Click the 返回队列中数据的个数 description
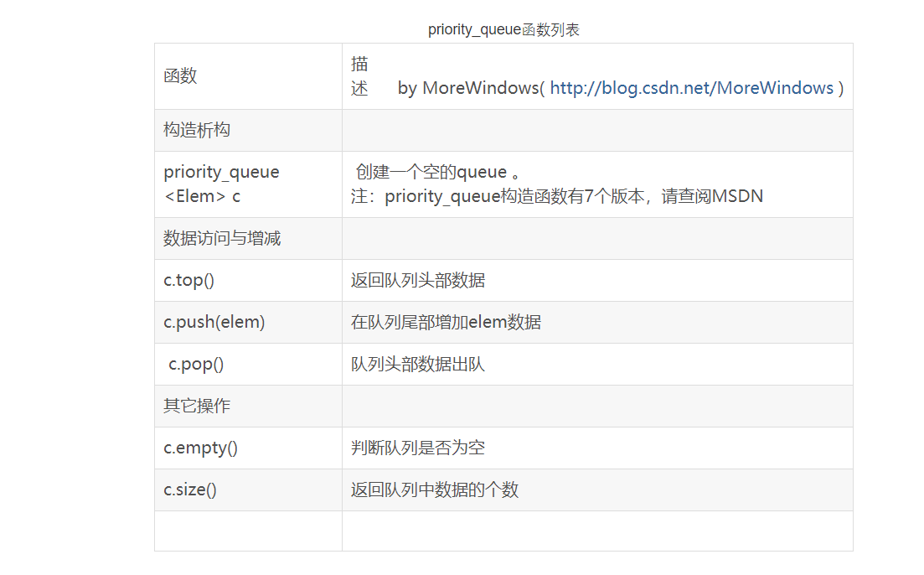 coord(434,490)
